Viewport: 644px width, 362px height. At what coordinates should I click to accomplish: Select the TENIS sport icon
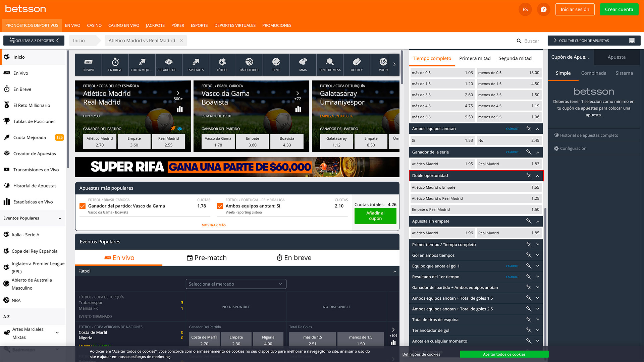276,64
